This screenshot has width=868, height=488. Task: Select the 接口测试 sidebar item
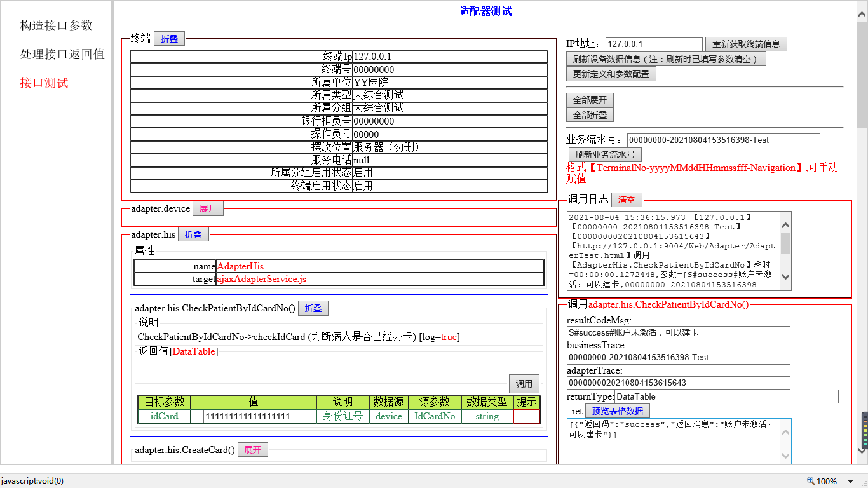pos(44,83)
